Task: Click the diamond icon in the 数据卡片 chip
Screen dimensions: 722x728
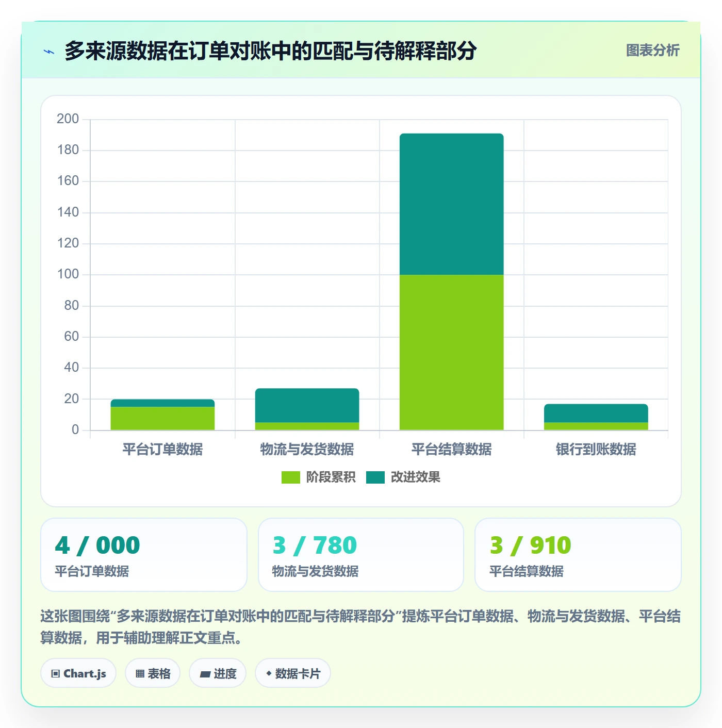Action: pyautogui.click(x=269, y=673)
